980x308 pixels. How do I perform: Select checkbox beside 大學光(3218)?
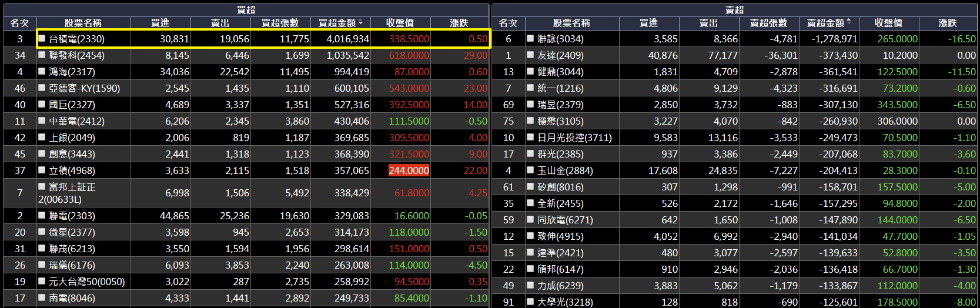coord(530,302)
